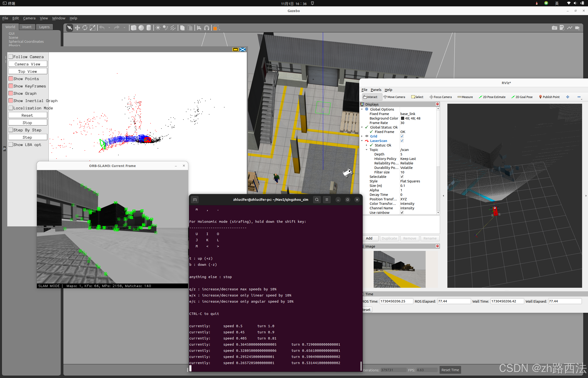The width and height of the screenshot is (588, 378).
Task: Select the Rotate mode tool
Action: coord(85,28)
